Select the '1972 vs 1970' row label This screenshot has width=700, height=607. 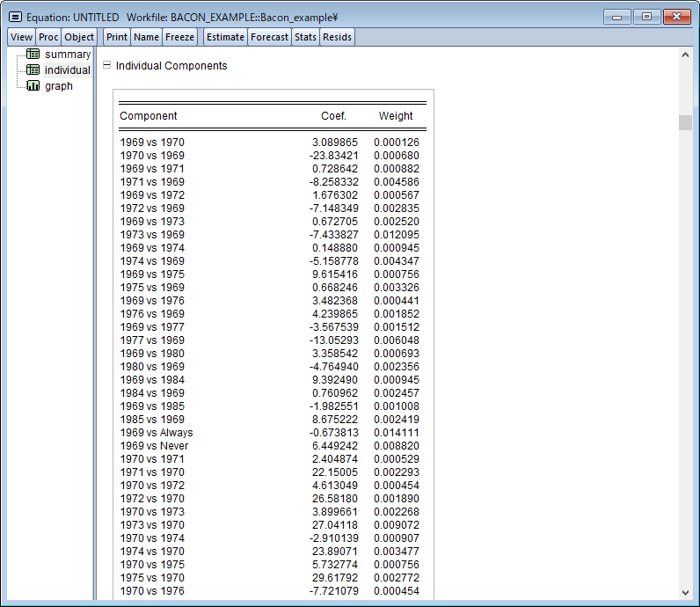(152, 498)
